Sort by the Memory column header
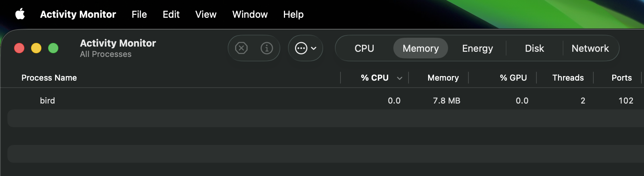This screenshot has height=176, width=644. 443,78
